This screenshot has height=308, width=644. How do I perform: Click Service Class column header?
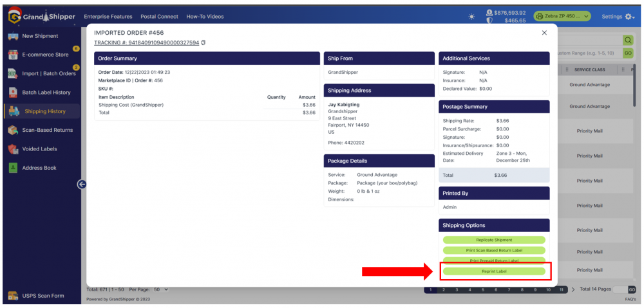589,69
